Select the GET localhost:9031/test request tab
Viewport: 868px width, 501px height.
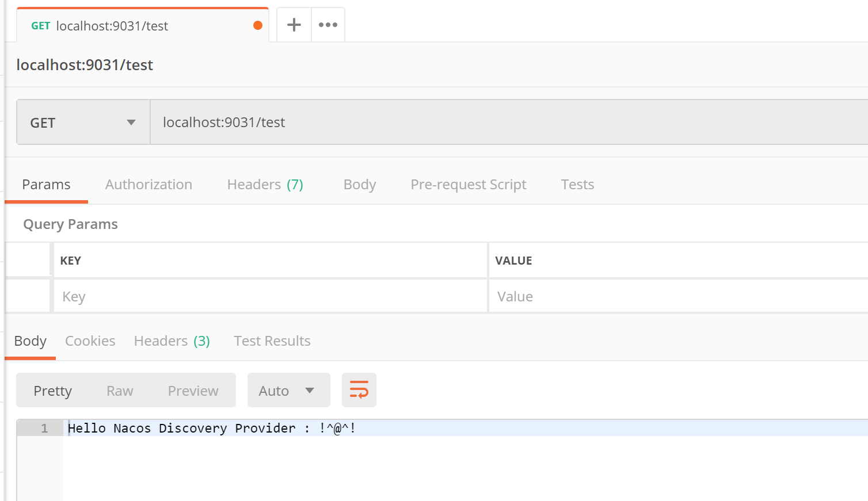click(x=143, y=25)
